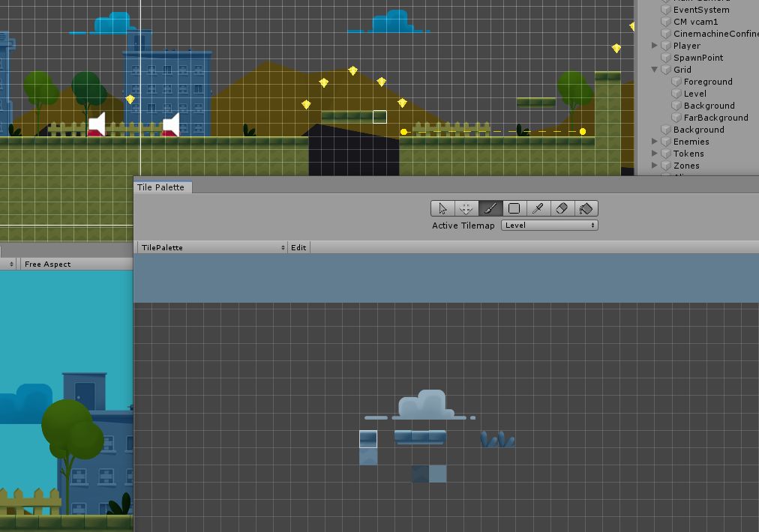Select Foreground tilemap in hierarchy
The image size is (759, 532).
(x=707, y=82)
